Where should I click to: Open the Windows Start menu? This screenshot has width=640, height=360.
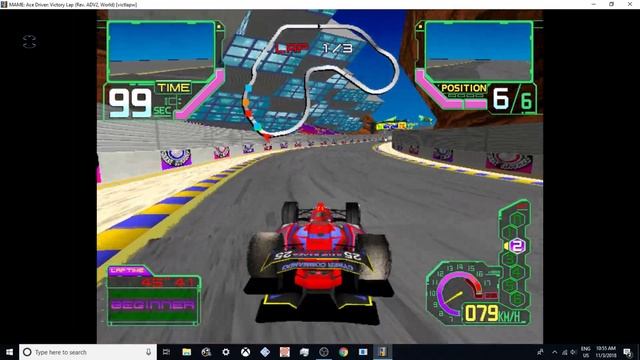point(9,352)
